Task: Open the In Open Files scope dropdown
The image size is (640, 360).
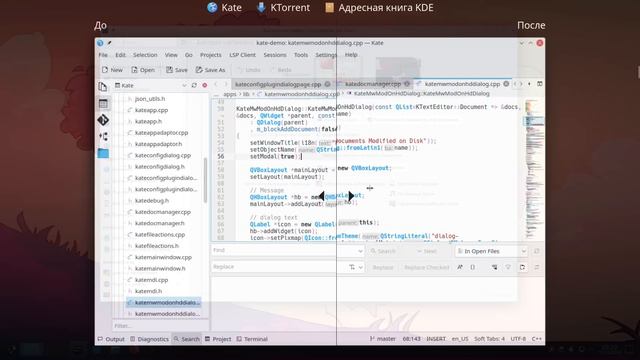Action: point(491,251)
